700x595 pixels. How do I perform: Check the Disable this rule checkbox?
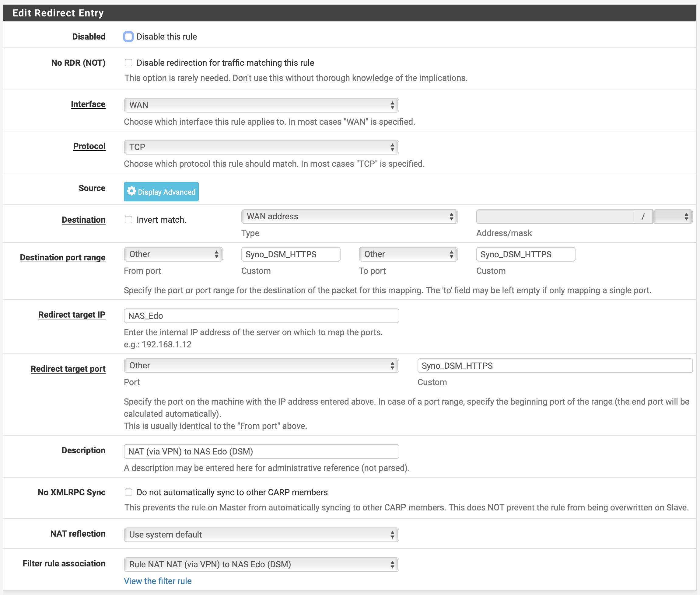click(x=128, y=37)
